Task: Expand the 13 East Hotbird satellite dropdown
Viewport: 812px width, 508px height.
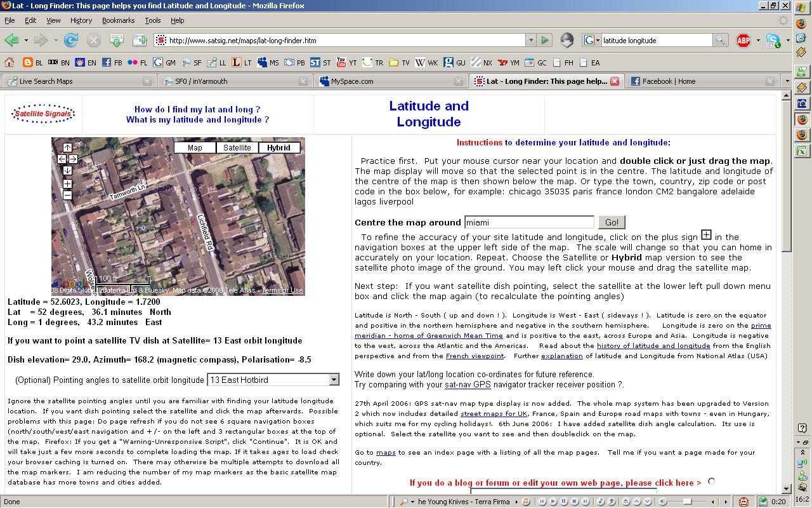Action: tap(334, 380)
